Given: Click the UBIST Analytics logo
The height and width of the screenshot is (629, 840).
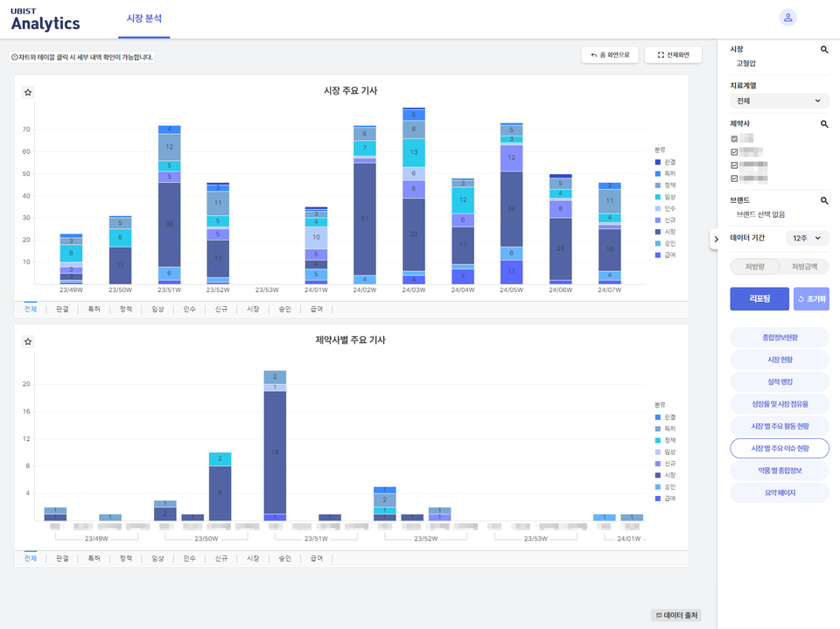Looking at the screenshot, I should [x=45, y=19].
